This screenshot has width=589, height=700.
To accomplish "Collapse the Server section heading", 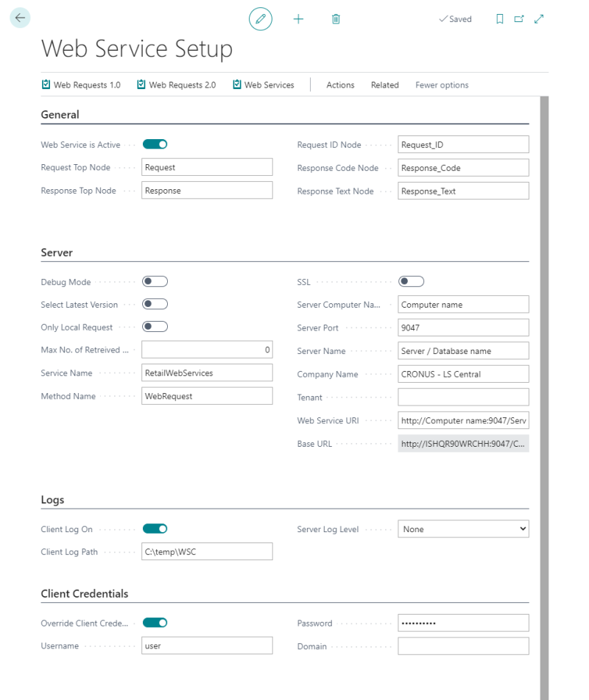I will pos(57,252).
